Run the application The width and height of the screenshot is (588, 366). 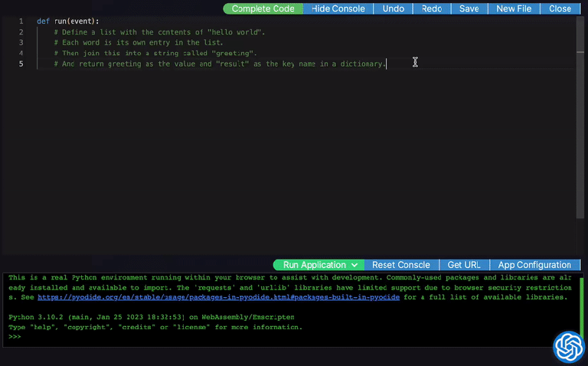pos(314,265)
